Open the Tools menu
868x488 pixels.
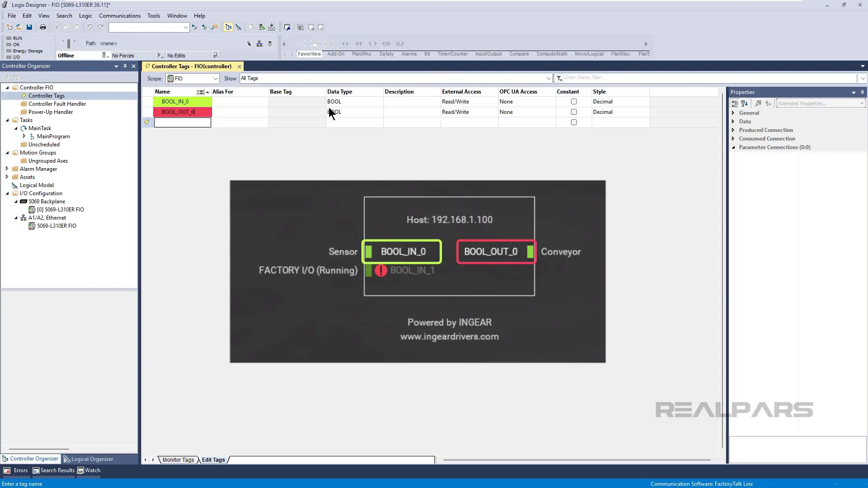point(154,15)
